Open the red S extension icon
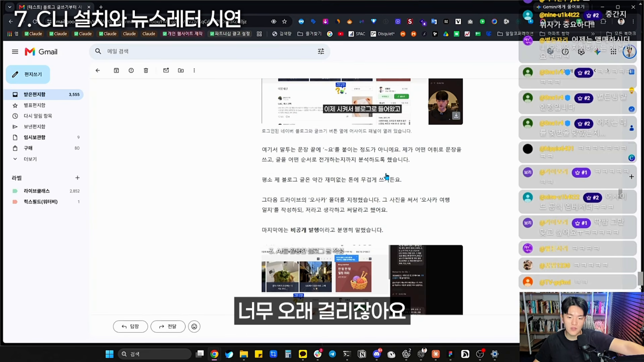Image resolution: width=644 pixels, height=362 pixels. tap(410, 21)
